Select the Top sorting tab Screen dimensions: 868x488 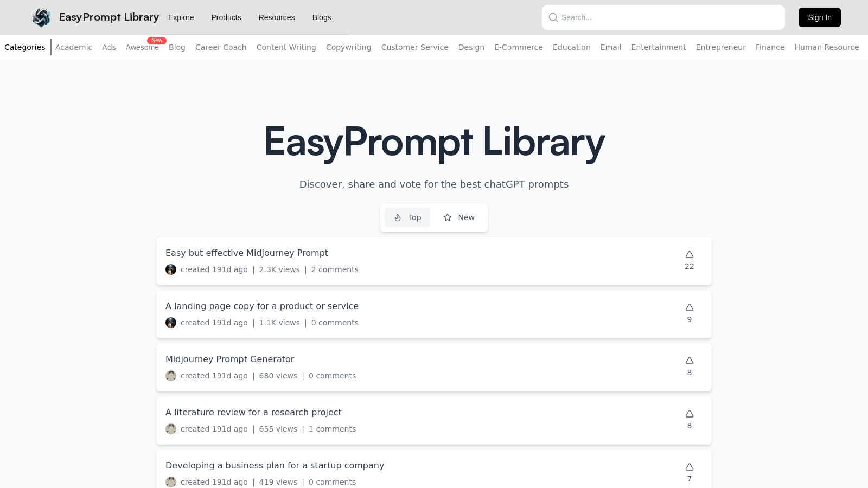click(x=407, y=217)
